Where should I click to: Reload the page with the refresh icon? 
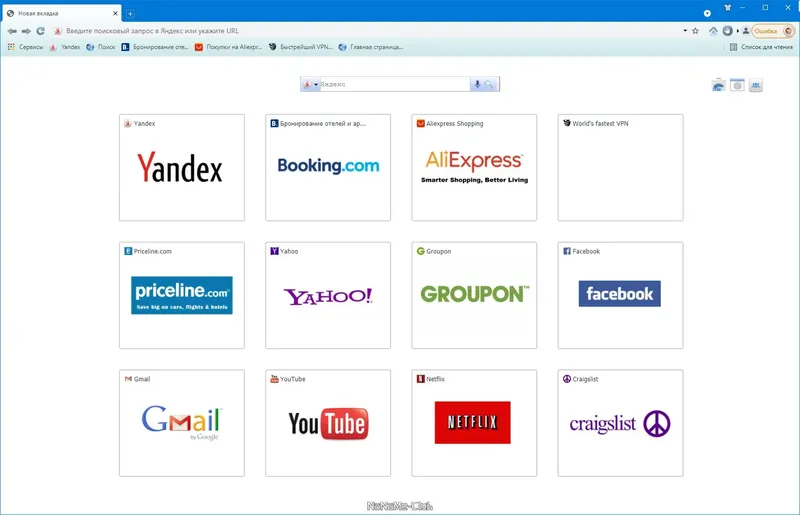coord(40,31)
